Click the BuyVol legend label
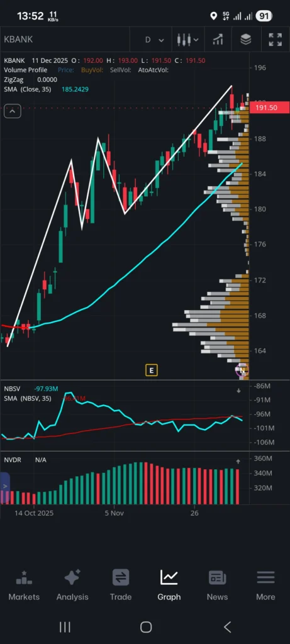The width and height of the screenshot is (290, 644). [x=92, y=70]
